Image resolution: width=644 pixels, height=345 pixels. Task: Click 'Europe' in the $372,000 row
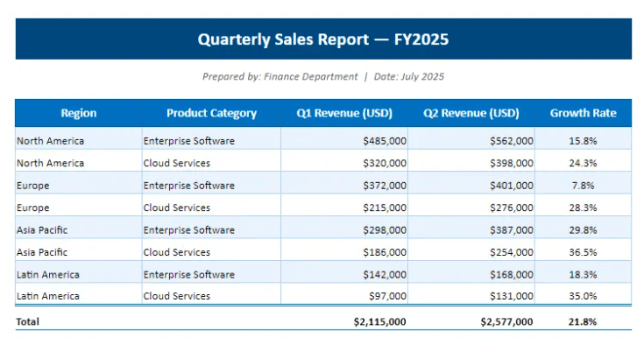pyautogui.click(x=33, y=186)
